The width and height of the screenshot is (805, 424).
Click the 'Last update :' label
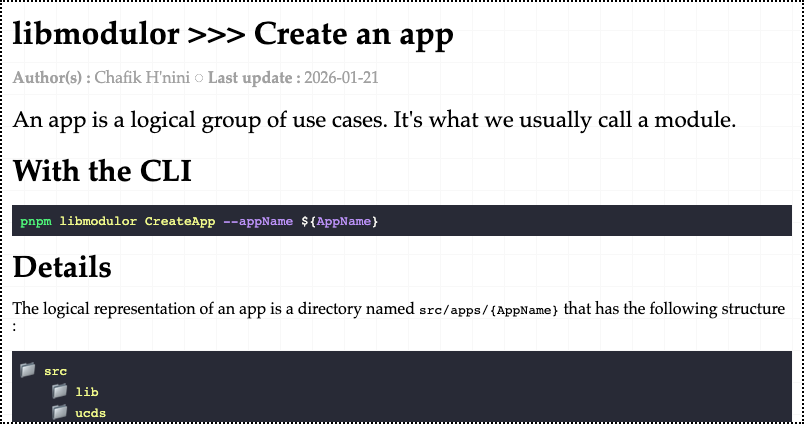point(254,78)
